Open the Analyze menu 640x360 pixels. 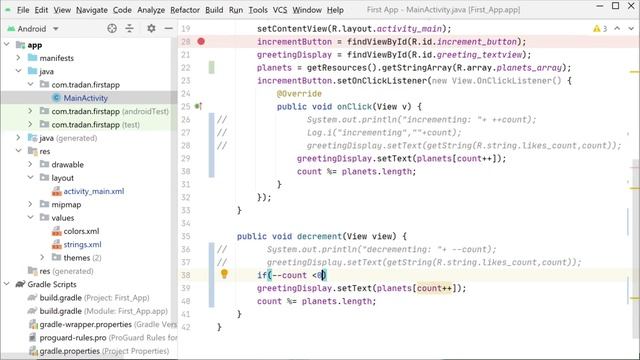tap(151, 10)
